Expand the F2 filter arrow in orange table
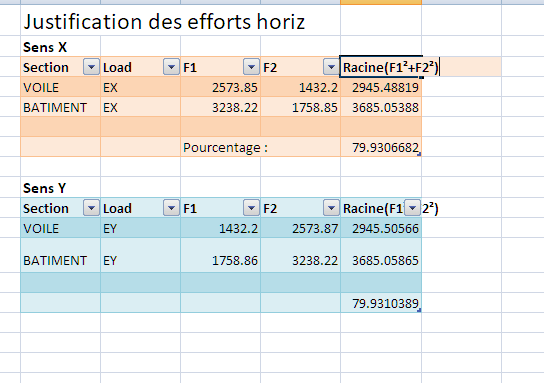544x383 pixels. click(331, 67)
